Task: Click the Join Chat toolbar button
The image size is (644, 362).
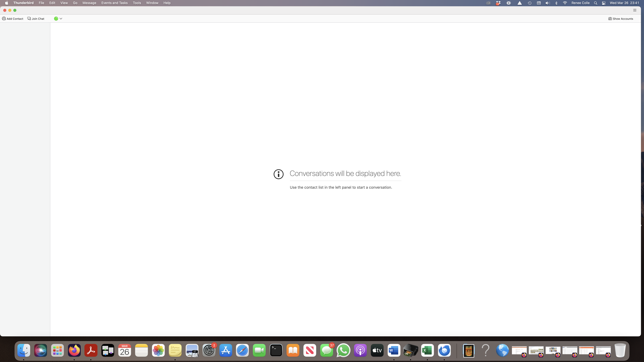Action: [36, 19]
